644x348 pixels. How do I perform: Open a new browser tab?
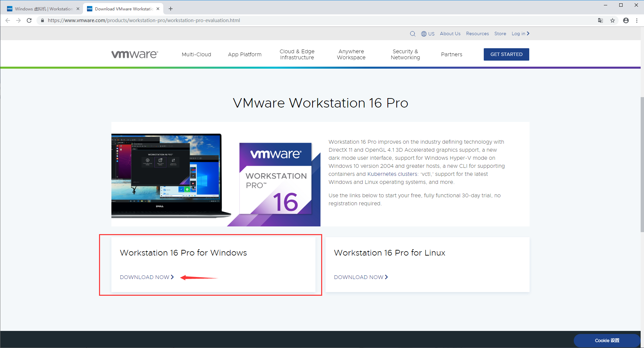click(x=171, y=9)
